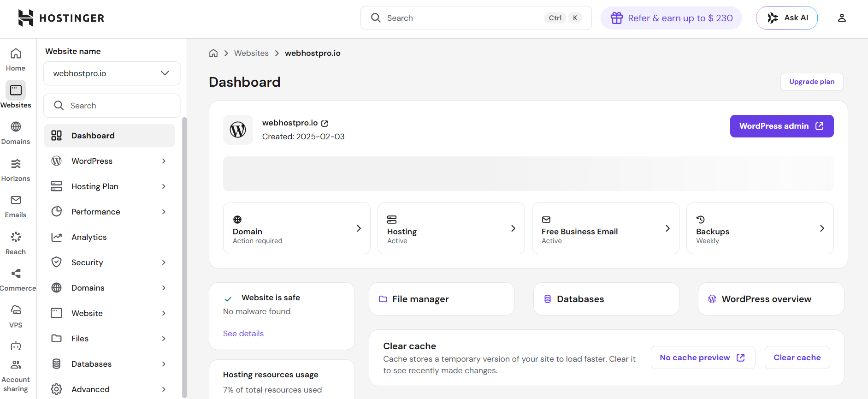
Task: Expand the Databases sidebar menu
Action: pos(164,364)
